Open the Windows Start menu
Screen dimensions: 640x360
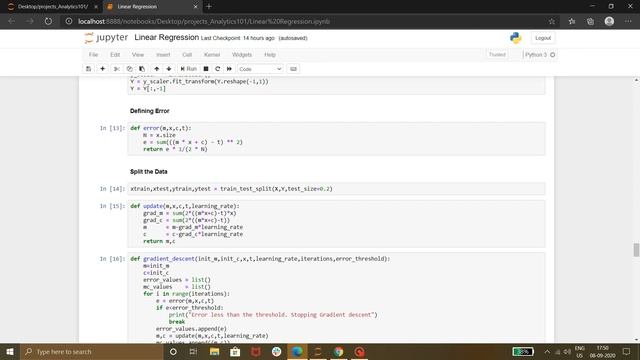(10, 351)
